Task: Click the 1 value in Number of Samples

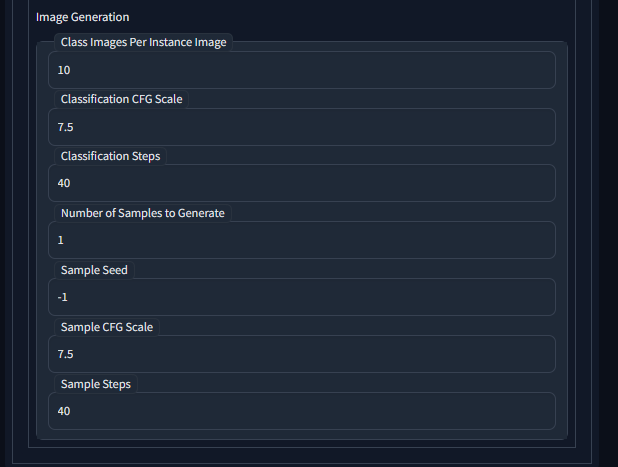Action: click(x=61, y=240)
